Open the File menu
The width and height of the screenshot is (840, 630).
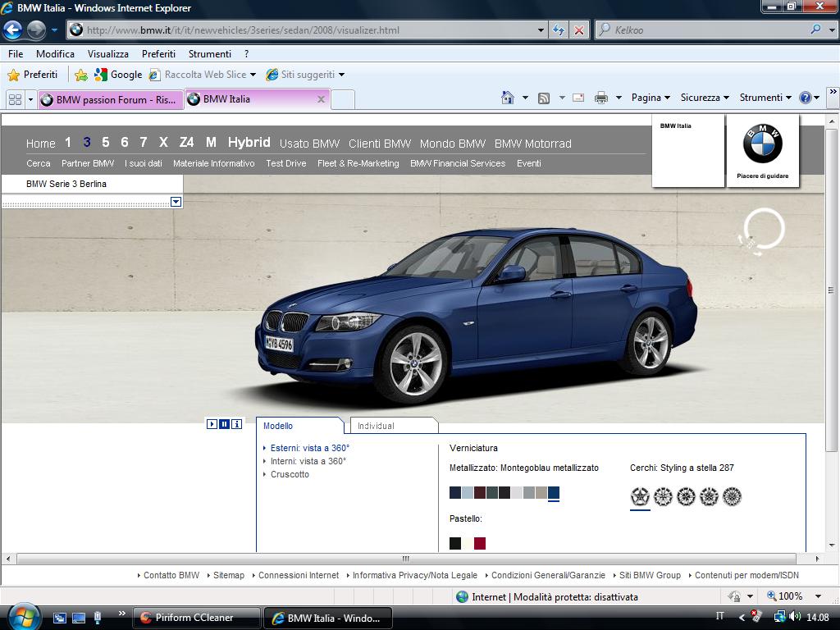(x=16, y=54)
